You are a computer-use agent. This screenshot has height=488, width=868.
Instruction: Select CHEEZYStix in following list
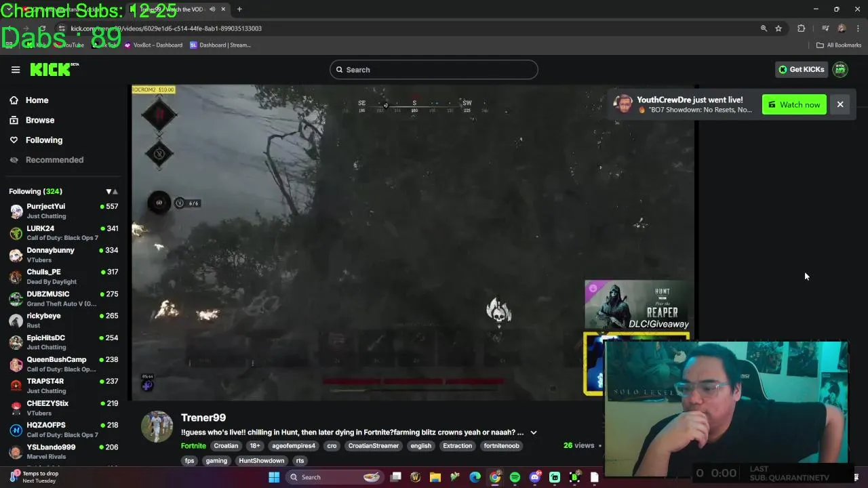[x=64, y=408]
